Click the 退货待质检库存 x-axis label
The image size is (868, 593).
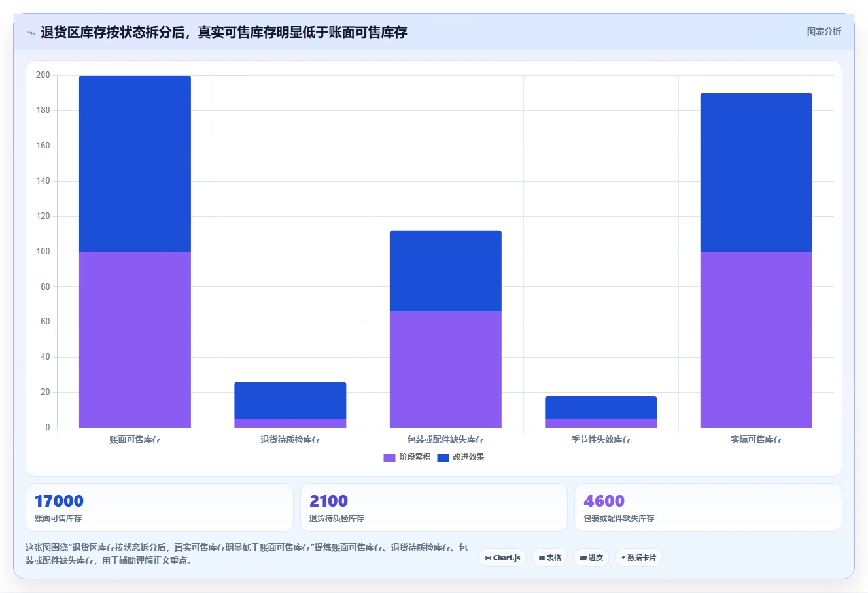pyautogui.click(x=290, y=439)
